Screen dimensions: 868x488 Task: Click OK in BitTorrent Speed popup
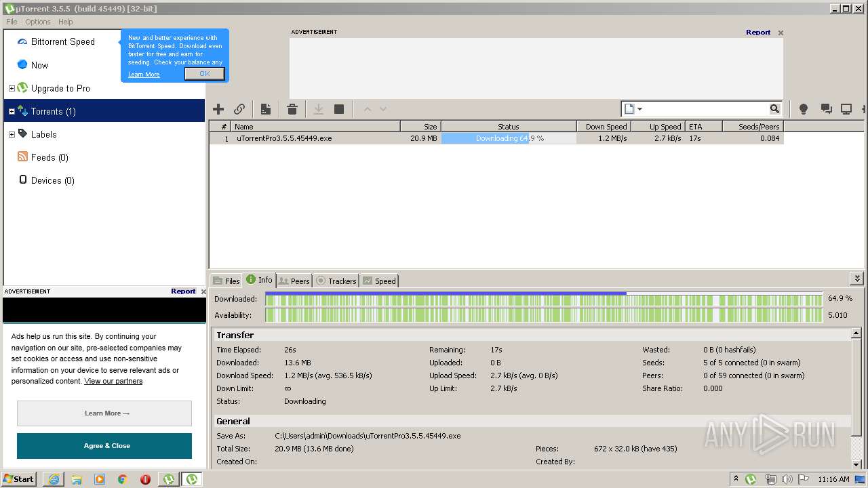[204, 73]
